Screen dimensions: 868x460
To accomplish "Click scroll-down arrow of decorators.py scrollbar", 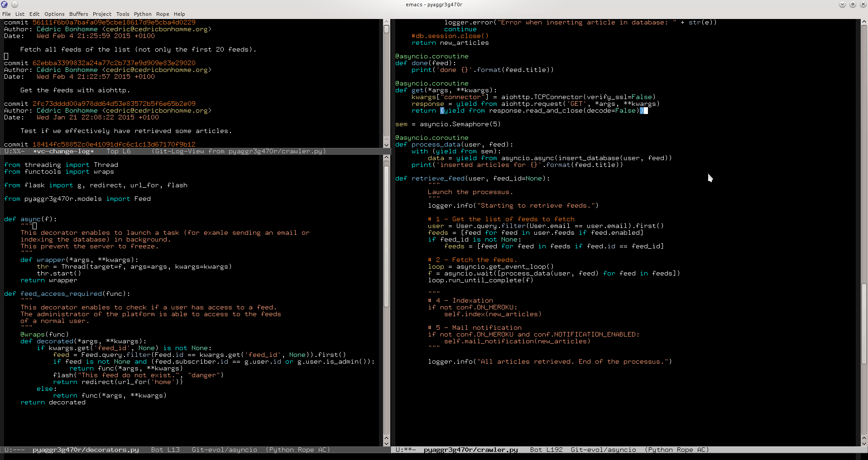I will click(x=386, y=443).
